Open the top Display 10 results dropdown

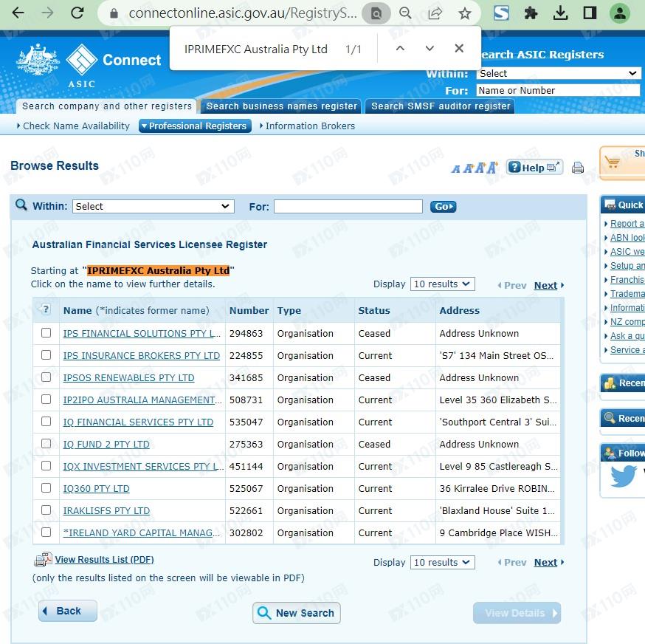pos(442,284)
